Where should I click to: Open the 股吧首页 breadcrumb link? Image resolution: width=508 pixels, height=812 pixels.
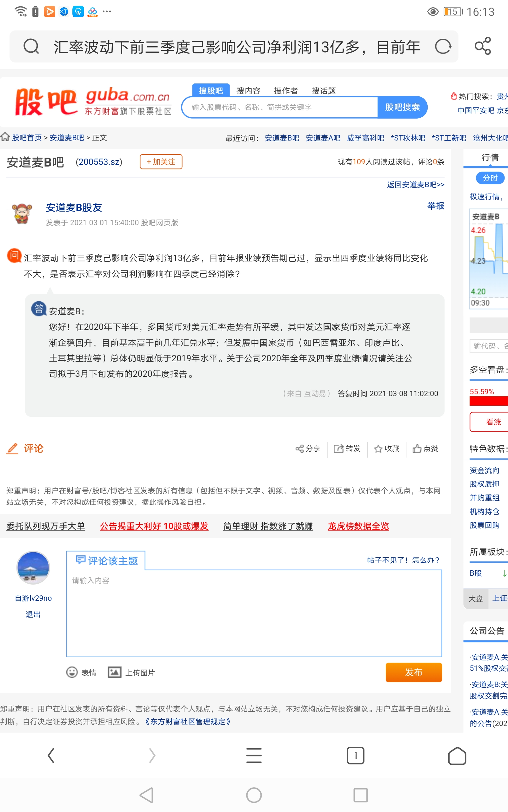click(27, 138)
